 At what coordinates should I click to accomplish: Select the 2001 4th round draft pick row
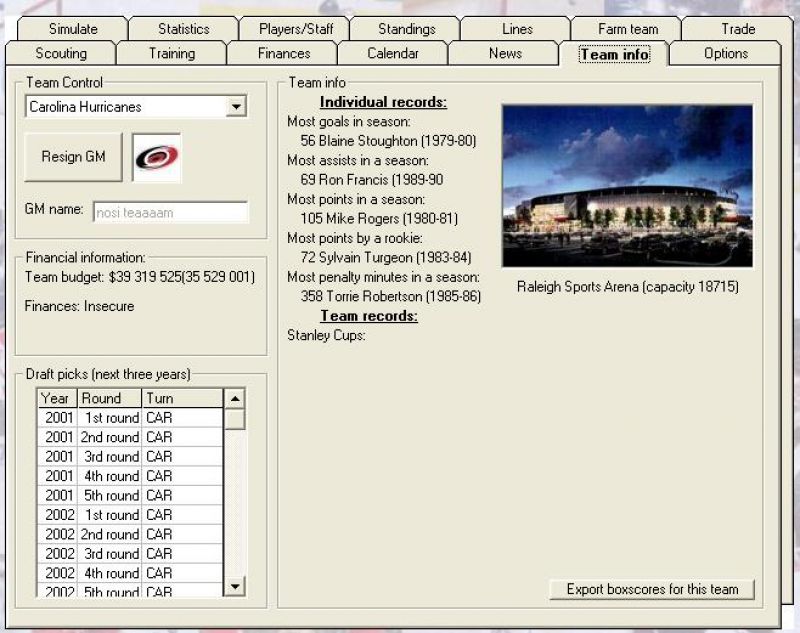[130, 476]
